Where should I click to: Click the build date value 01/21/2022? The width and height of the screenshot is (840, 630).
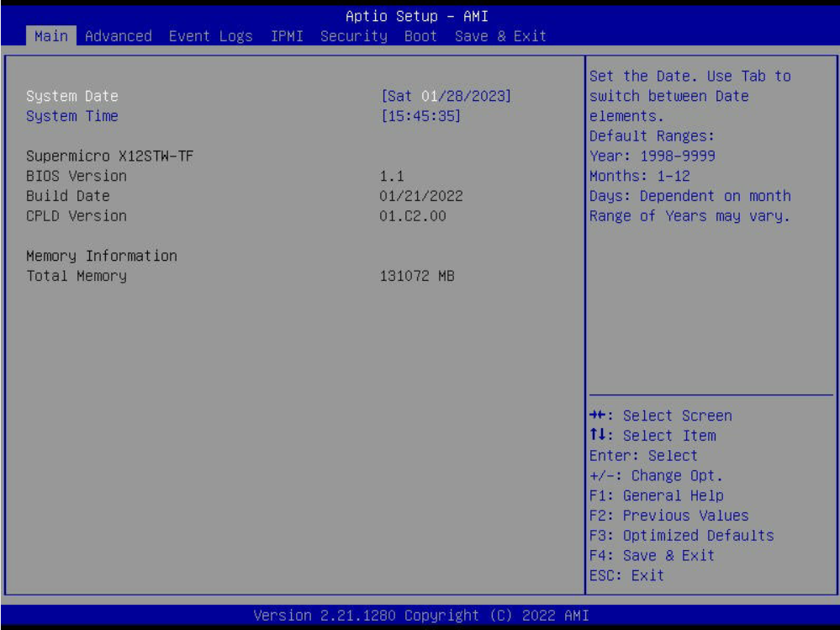(x=421, y=195)
